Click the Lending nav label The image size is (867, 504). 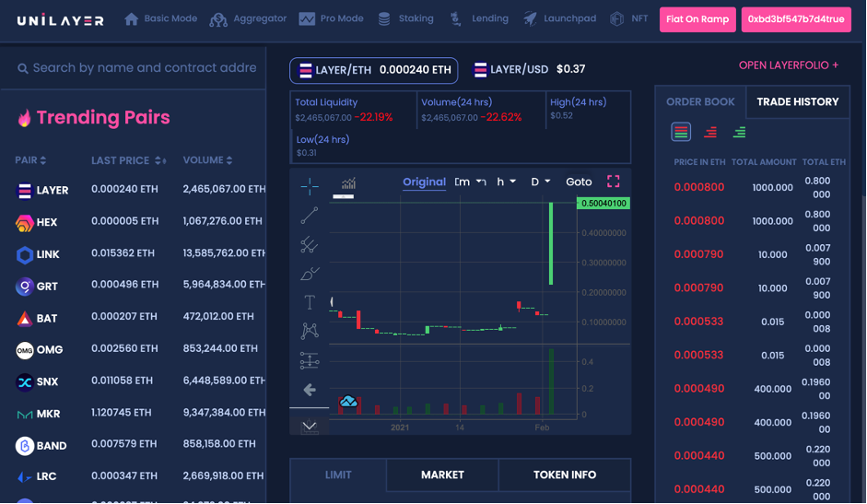click(490, 18)
